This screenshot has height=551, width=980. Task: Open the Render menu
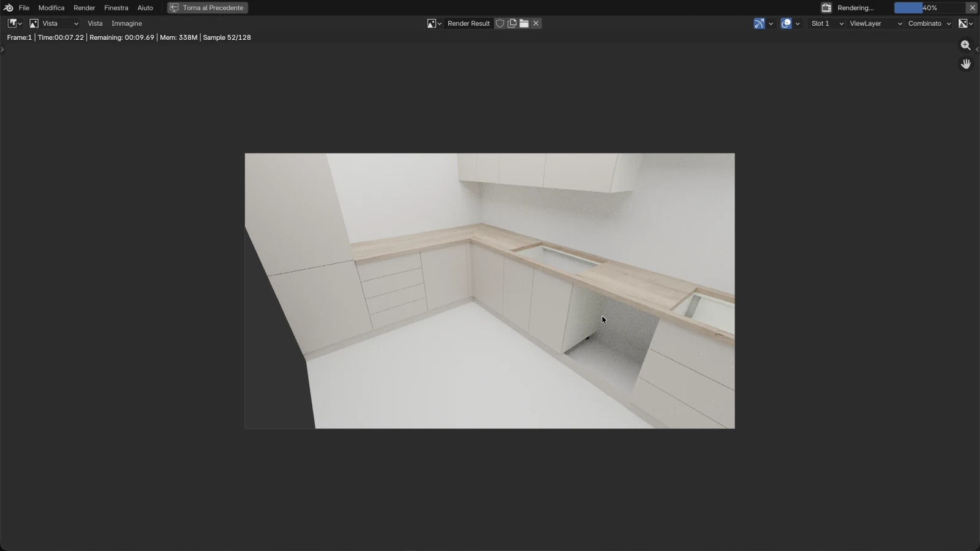click(85, 8)
